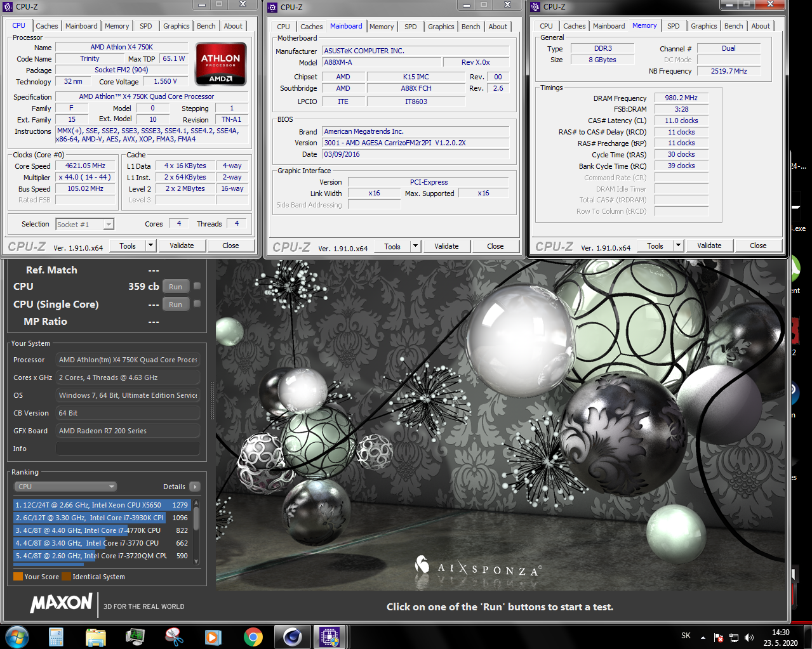
Task: Run the Cinebench CPU test
Action: pos(175,287)
